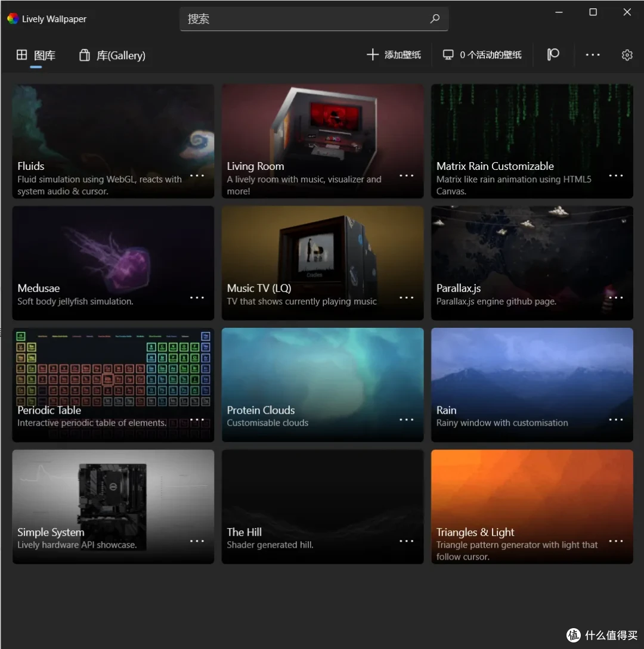Viewport: 644px width, 649px height.
Task: Open more options for Parallax.js wallpaper
Action: pos(616,297)
